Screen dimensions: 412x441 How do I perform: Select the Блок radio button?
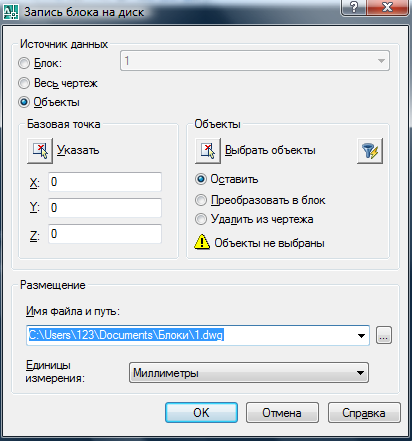24,63
